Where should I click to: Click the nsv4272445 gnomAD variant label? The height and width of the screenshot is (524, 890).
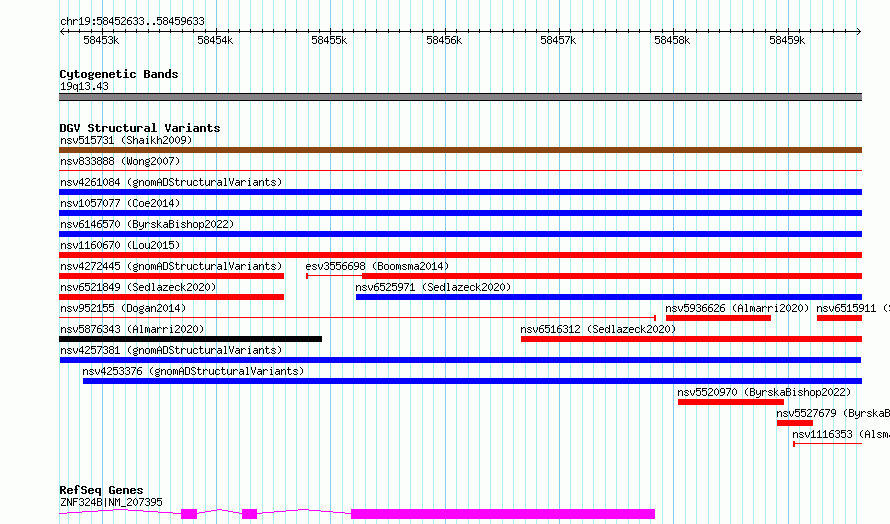[x=171, y=266]
